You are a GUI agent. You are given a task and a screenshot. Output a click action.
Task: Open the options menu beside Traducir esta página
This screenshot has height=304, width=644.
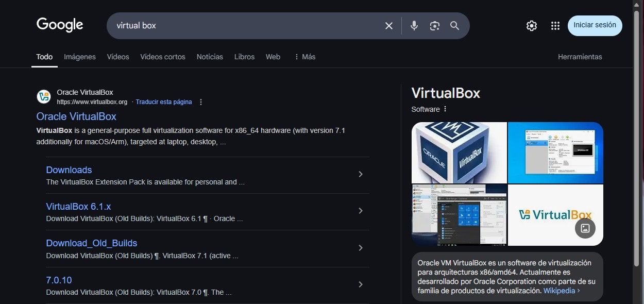(201, 102)
